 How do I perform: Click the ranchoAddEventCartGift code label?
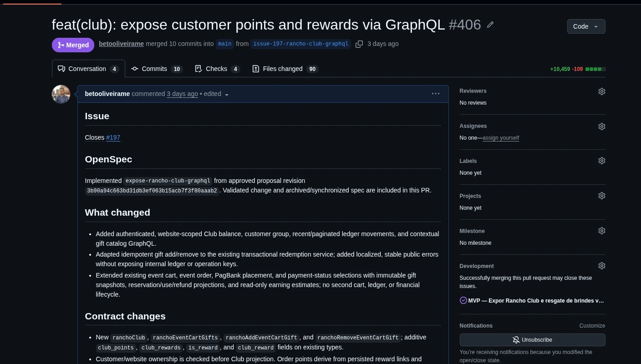[261, 338]
